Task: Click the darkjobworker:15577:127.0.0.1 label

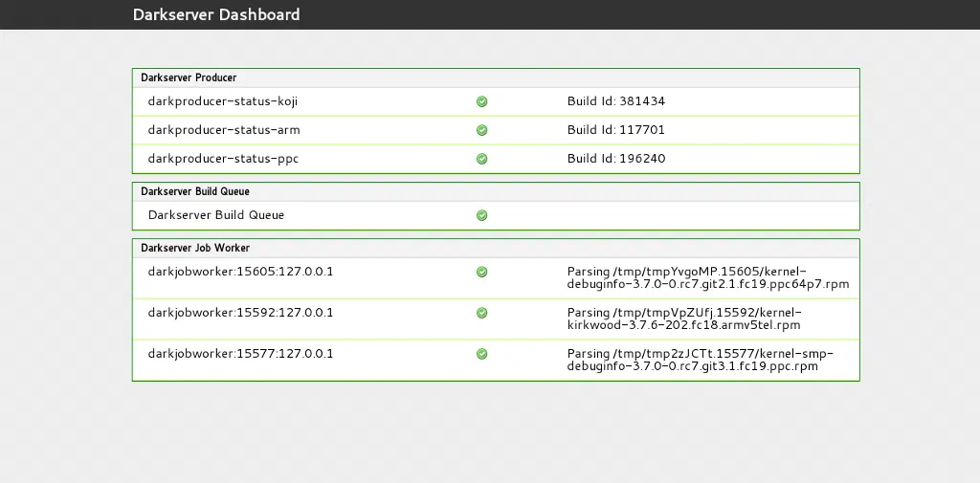Action: (x=240, y=354)
